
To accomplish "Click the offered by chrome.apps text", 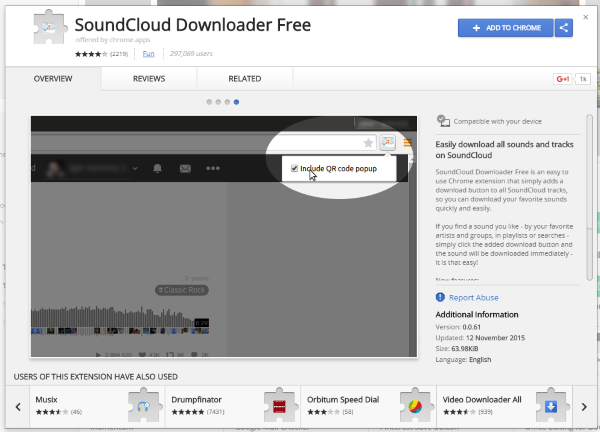I will point(113,40).
